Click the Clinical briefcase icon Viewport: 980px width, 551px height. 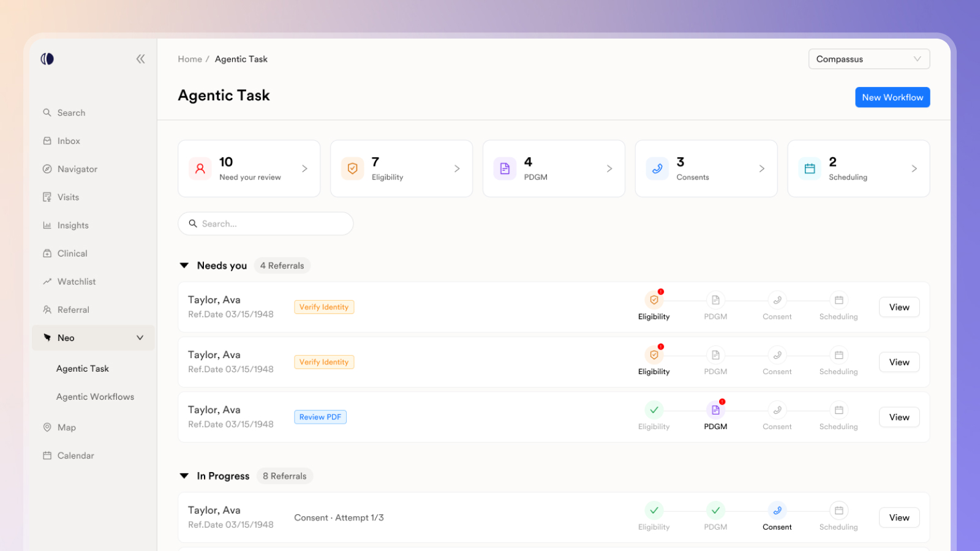[x=47, y=253]
